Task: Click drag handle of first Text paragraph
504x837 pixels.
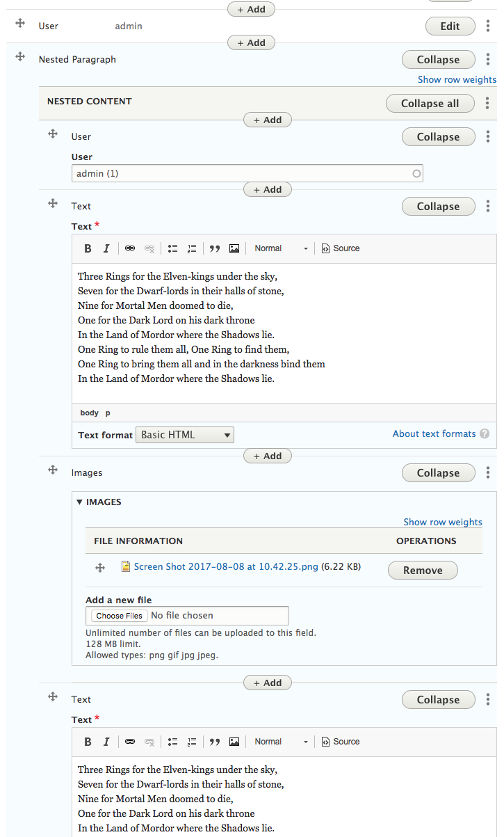Action: (x=52, y=203)
